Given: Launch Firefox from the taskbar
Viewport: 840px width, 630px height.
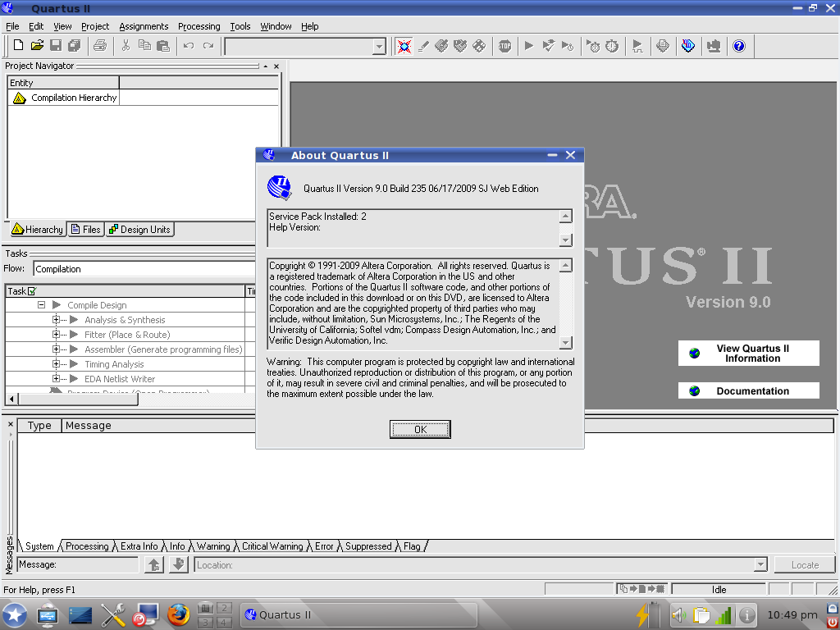Looking at the screenshot, I should 178,615.
